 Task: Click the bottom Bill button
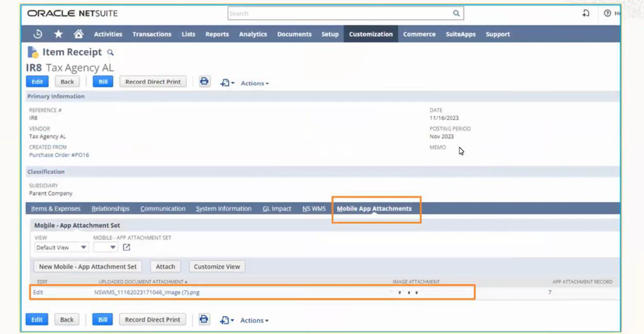coord(103,319)
